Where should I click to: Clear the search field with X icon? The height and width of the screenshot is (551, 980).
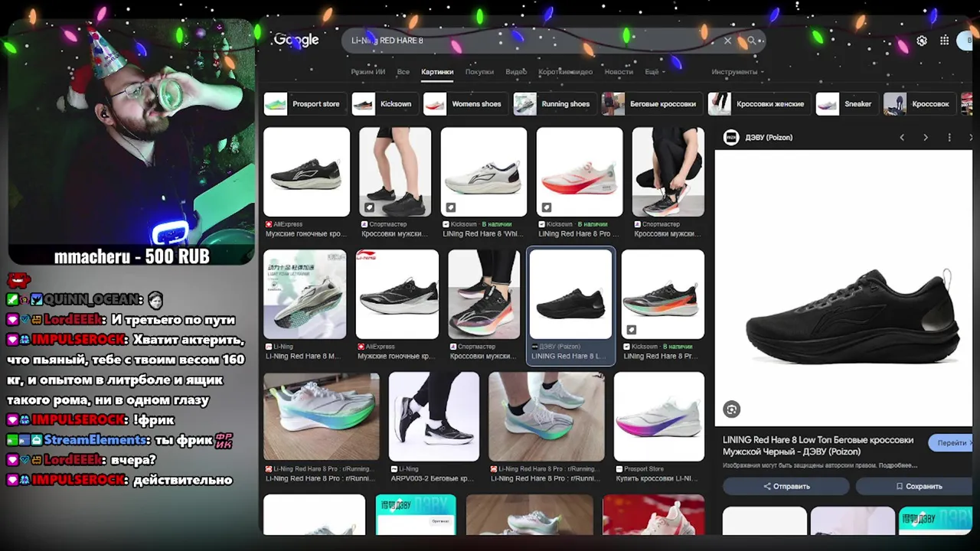point(727,41)
